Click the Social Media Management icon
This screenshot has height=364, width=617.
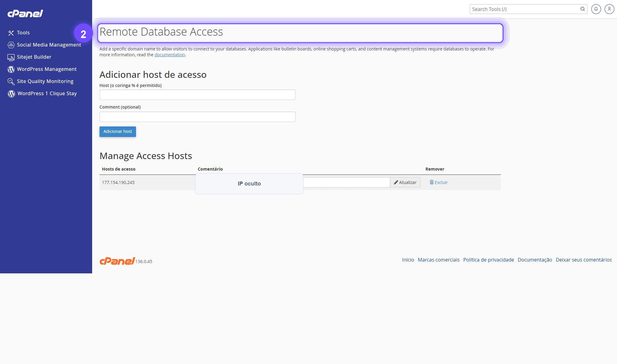11,45
